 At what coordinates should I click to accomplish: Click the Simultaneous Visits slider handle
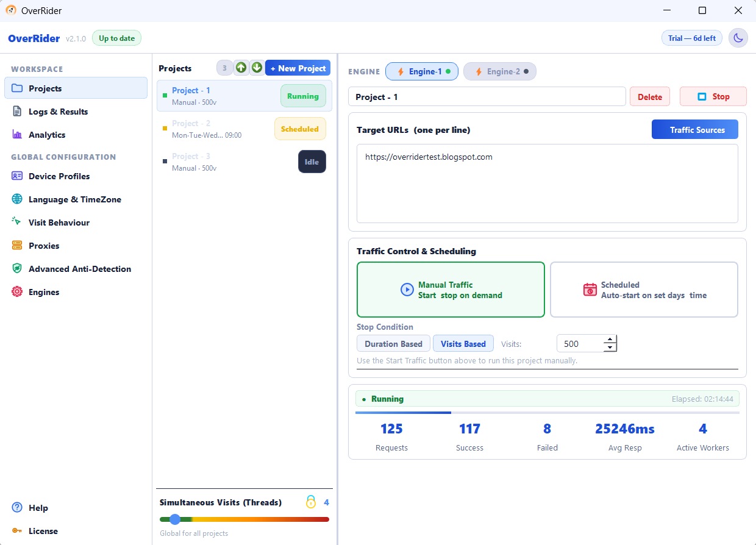(x=175, y=519)
